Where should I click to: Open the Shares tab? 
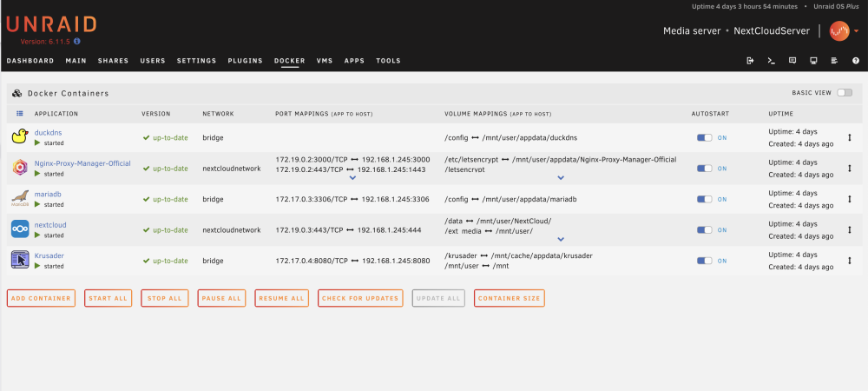[x=114, y=61]
